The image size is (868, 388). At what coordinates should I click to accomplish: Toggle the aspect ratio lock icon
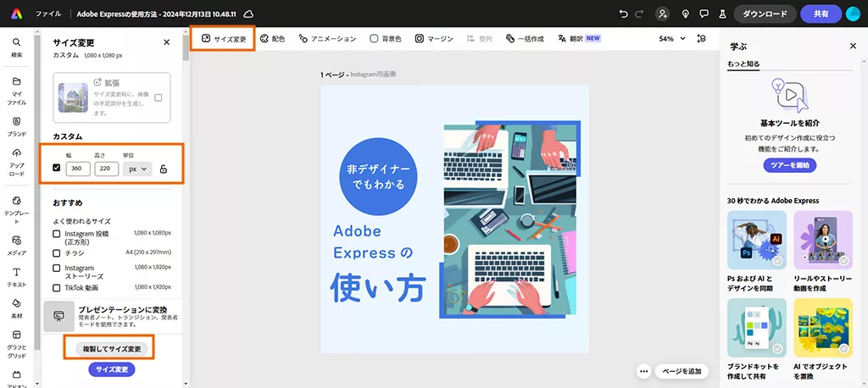click(164, 169)
